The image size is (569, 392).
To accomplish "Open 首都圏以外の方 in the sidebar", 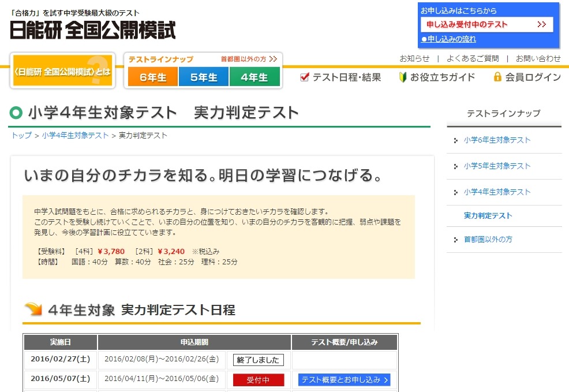I will click(x=488, y=240).
